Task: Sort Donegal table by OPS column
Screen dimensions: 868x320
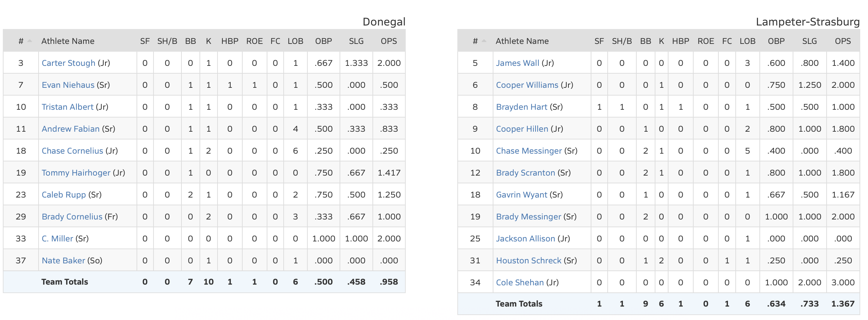Action: 389,41
